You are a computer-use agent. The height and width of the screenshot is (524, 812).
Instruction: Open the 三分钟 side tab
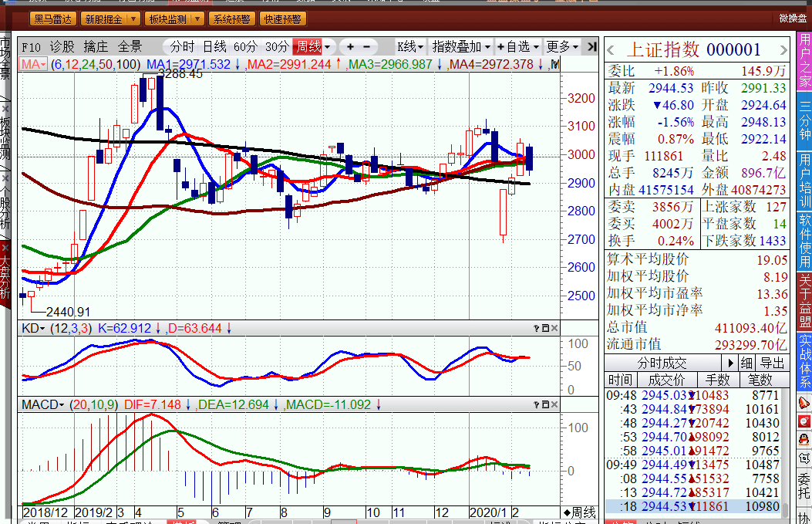tap(805, 120)
